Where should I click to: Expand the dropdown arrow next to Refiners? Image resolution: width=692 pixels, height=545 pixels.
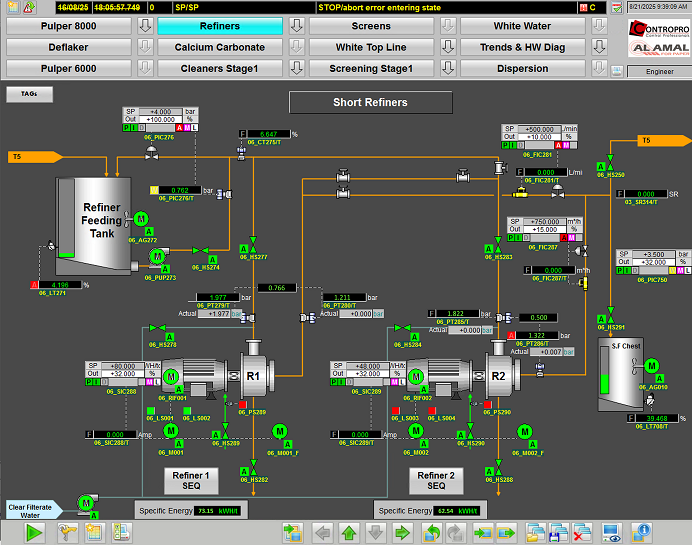[296, 25]
